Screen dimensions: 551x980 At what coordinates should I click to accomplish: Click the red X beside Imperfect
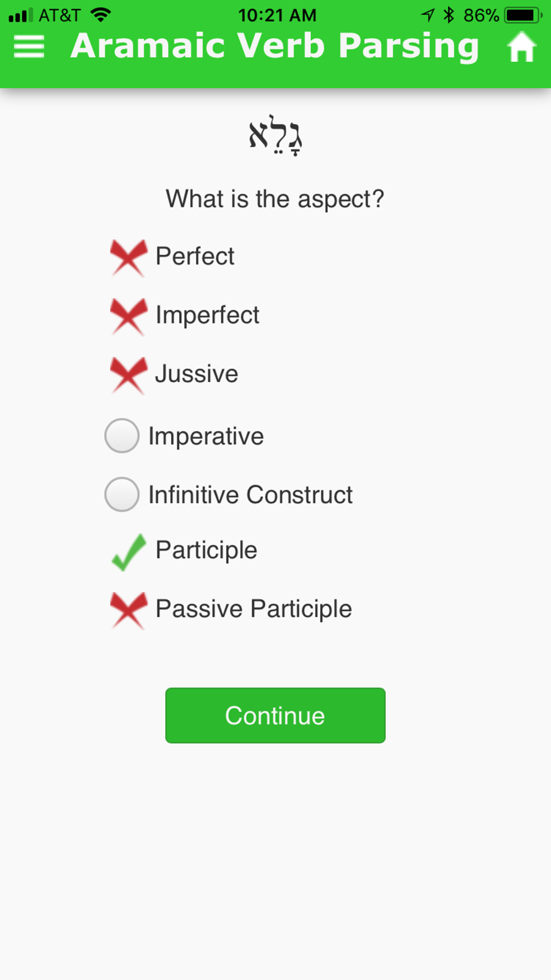click(128, 316)
